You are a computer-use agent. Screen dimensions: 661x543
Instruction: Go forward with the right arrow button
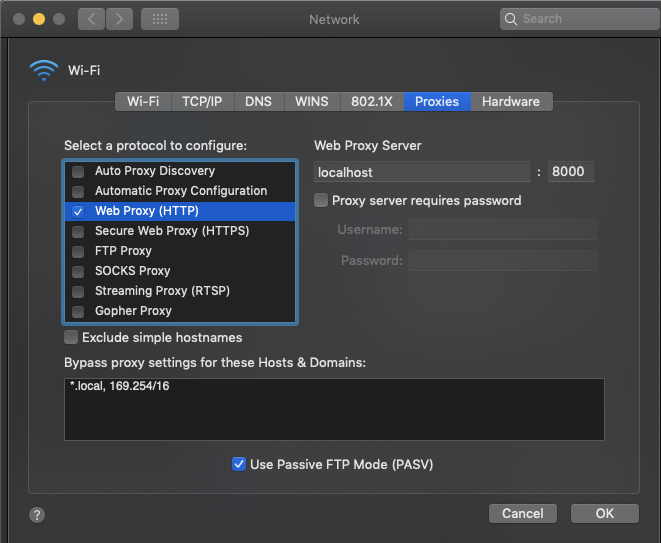119,19
